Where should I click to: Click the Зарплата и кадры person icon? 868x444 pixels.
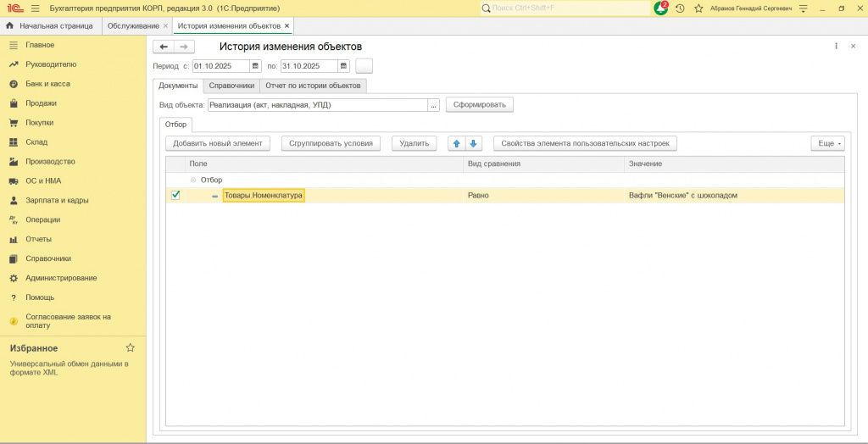coord(14,201)
